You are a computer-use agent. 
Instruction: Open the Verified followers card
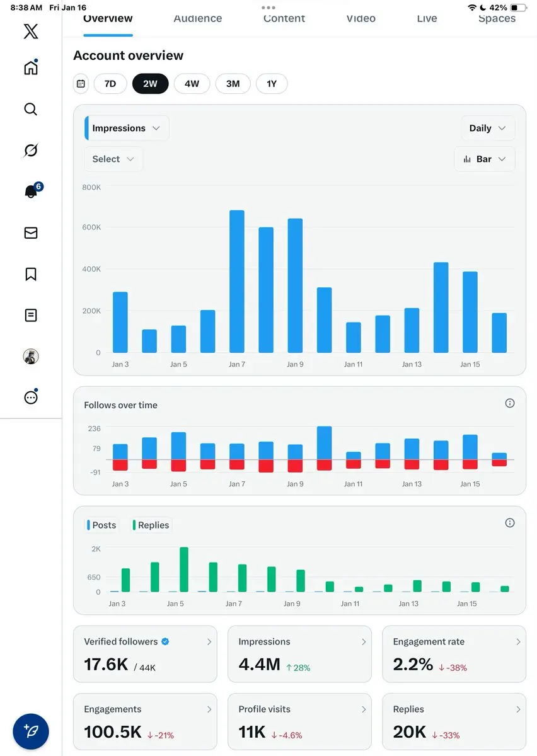coord(145,653)
